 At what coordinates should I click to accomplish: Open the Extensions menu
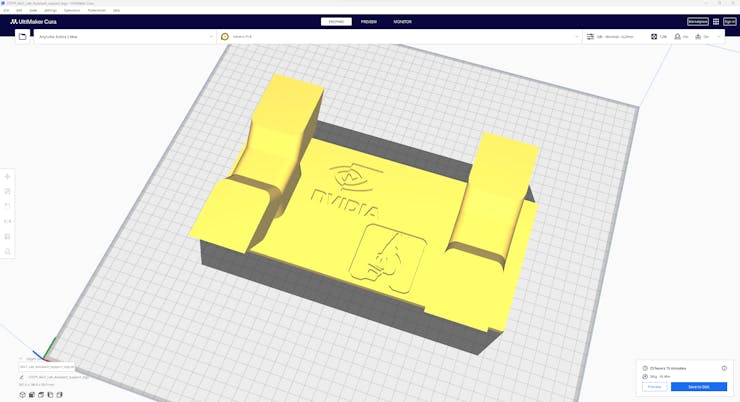(72, 10)
